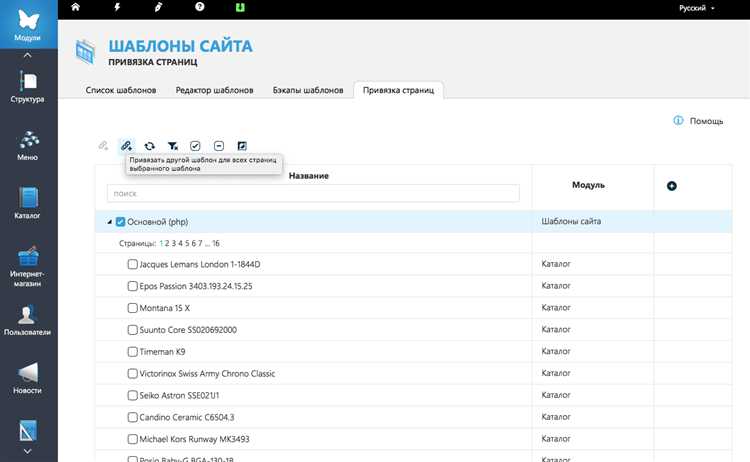Click the deselect all minus toolbar icon
This screenshot has width=750, height=462.
click(219, 146)
